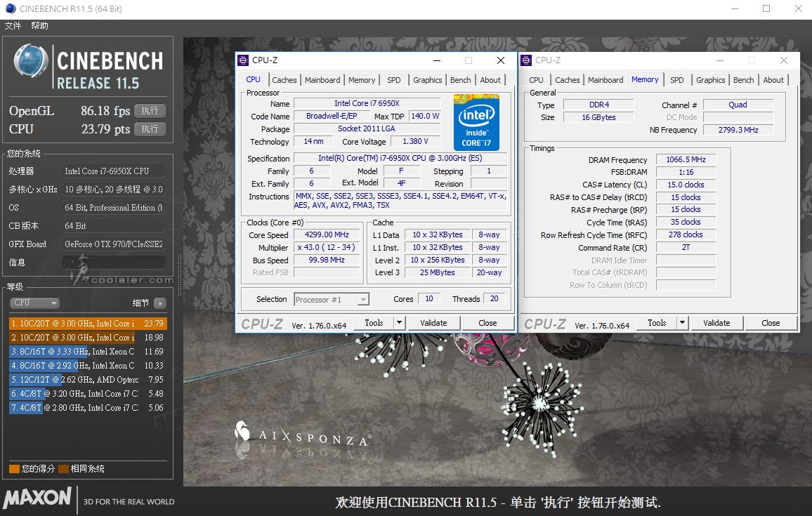This screenshot has height=516, width=812.
Task: Switch to Mainboard tab in left CPU-Z window
Action: (322, 80)
